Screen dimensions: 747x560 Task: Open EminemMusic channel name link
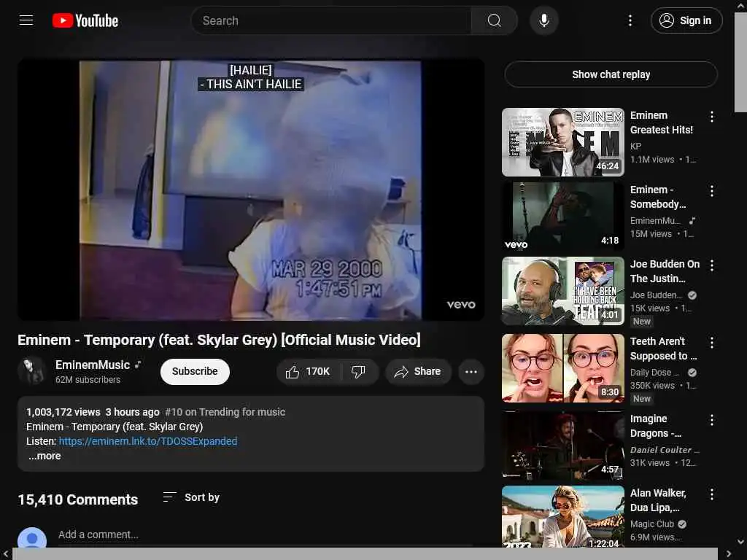coord(93,365)
